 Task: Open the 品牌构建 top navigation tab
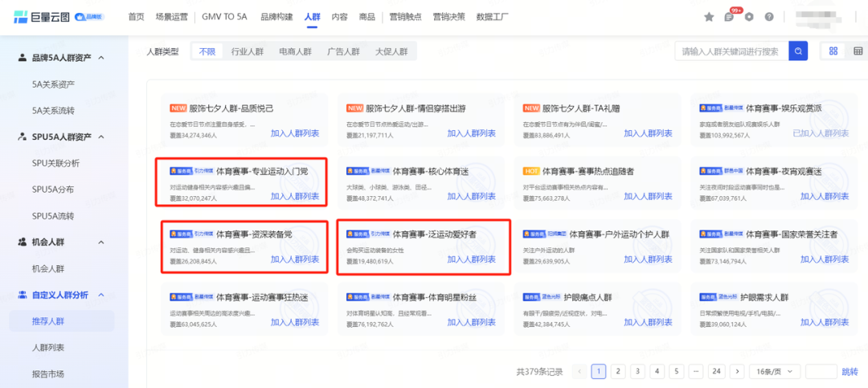(276, 17)
